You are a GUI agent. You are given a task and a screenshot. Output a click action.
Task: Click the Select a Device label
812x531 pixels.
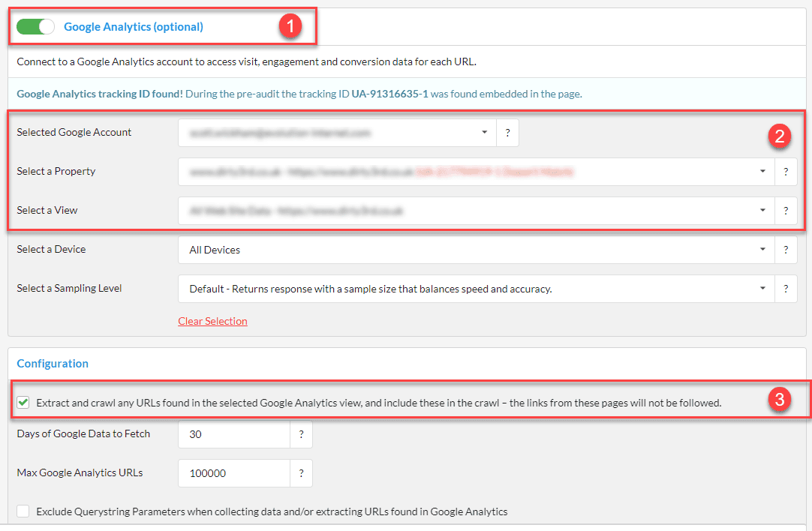[x=51, y=250]
